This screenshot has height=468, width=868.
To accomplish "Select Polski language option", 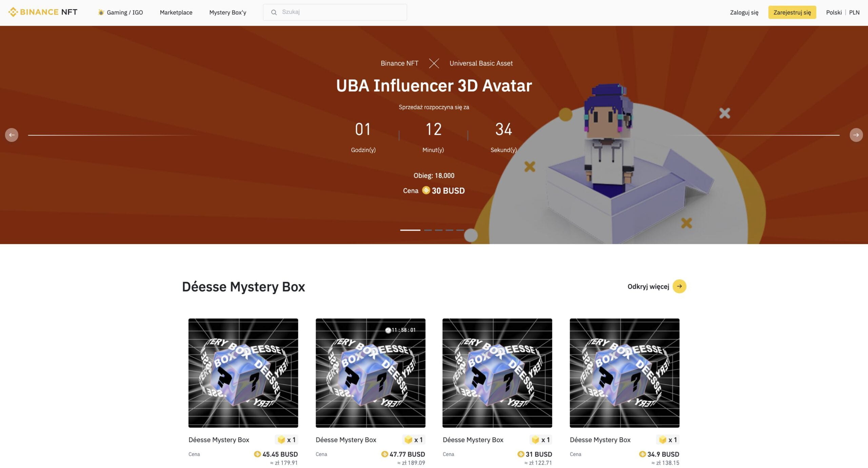I will [834, 13].
